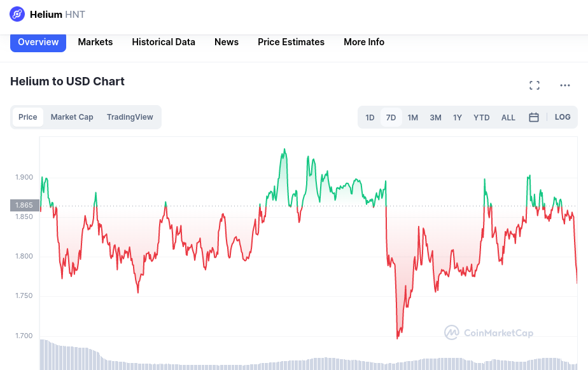Image resolution: width=588 pixels, height=370 pixels.
Task: Set chart range to YTD
Action: [x=482, y=117]
